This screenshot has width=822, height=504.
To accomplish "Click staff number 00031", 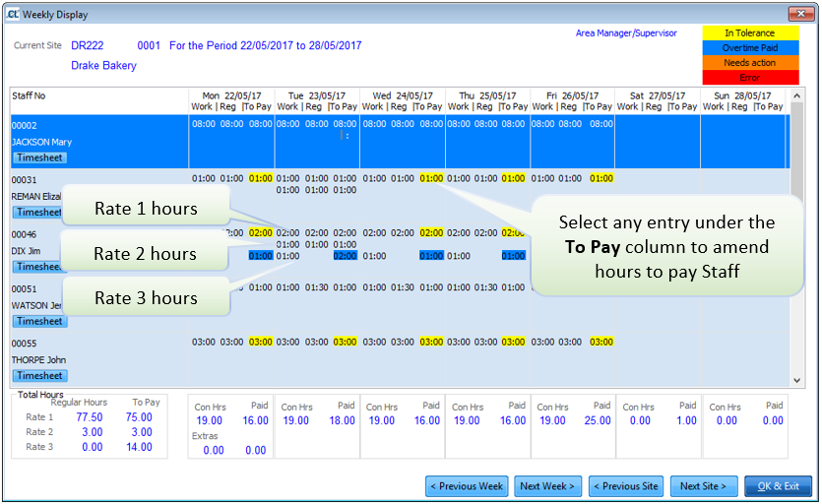I will [x=24, y=180].
